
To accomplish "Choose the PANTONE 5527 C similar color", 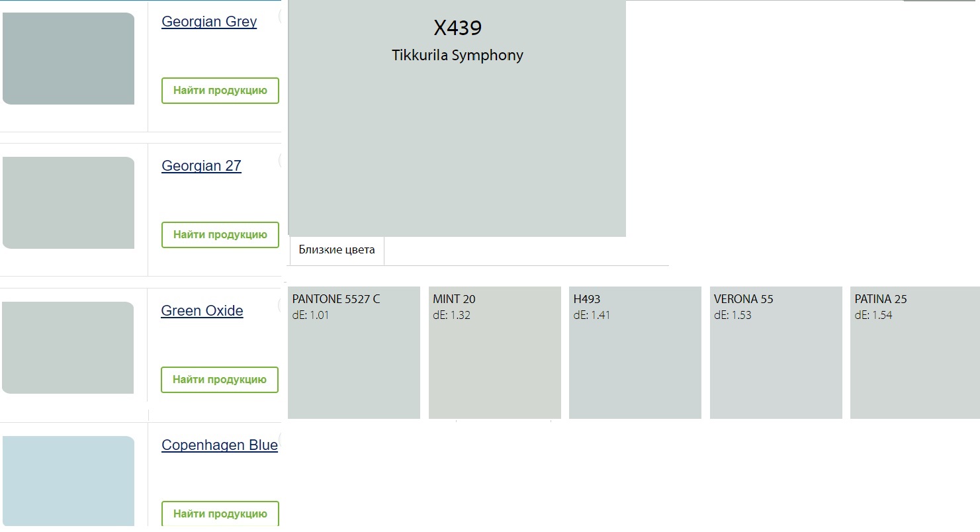I will click(354, 353).
